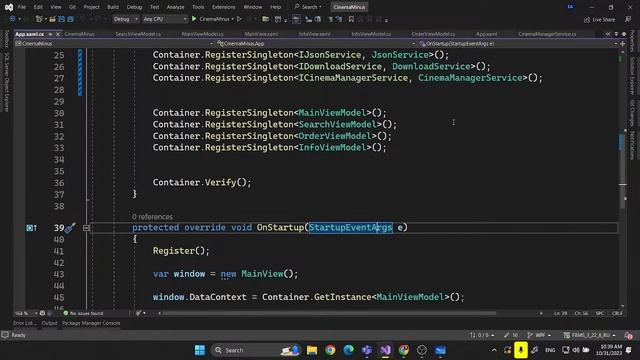Switch to SearchViewModel.cs tab
Viewport: 640px width, 360px height.
138,34
